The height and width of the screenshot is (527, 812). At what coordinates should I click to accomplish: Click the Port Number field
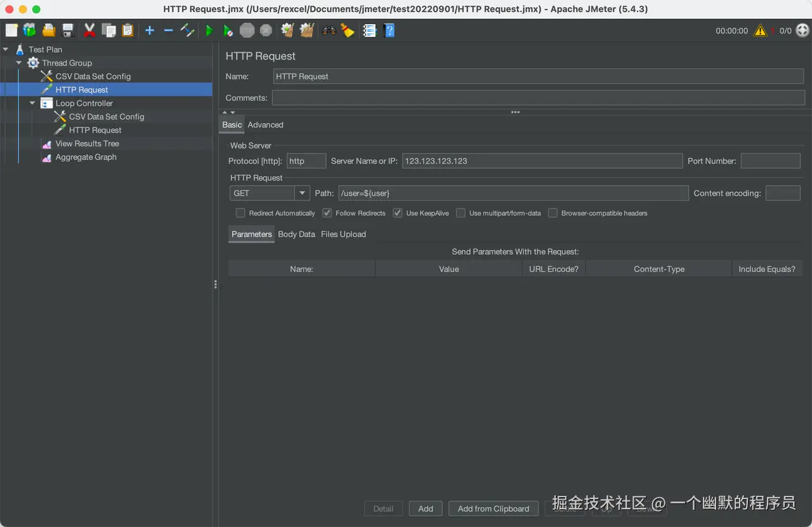coord(771,161)
